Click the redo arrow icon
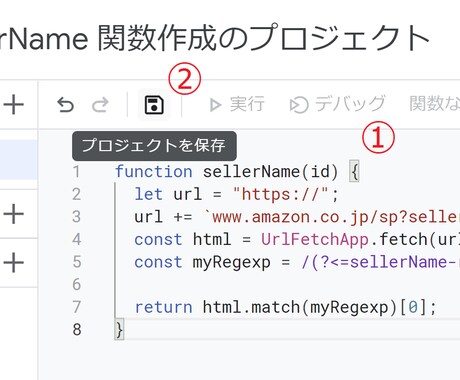 click(100, 105)
